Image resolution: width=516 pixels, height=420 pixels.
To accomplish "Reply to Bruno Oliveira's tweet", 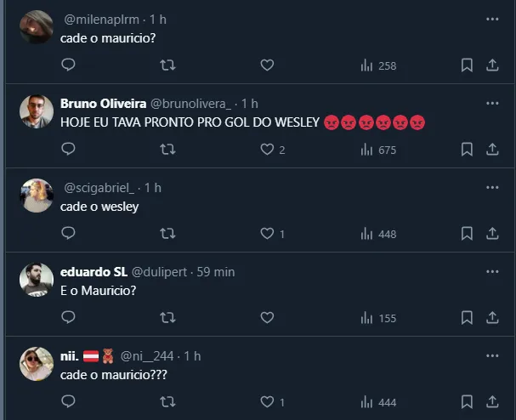I will (69, 150).
